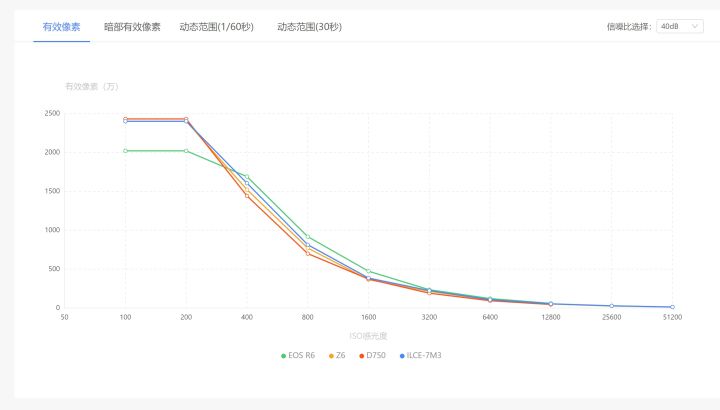Select the green data point at ISO 1600

click(369, 271)
